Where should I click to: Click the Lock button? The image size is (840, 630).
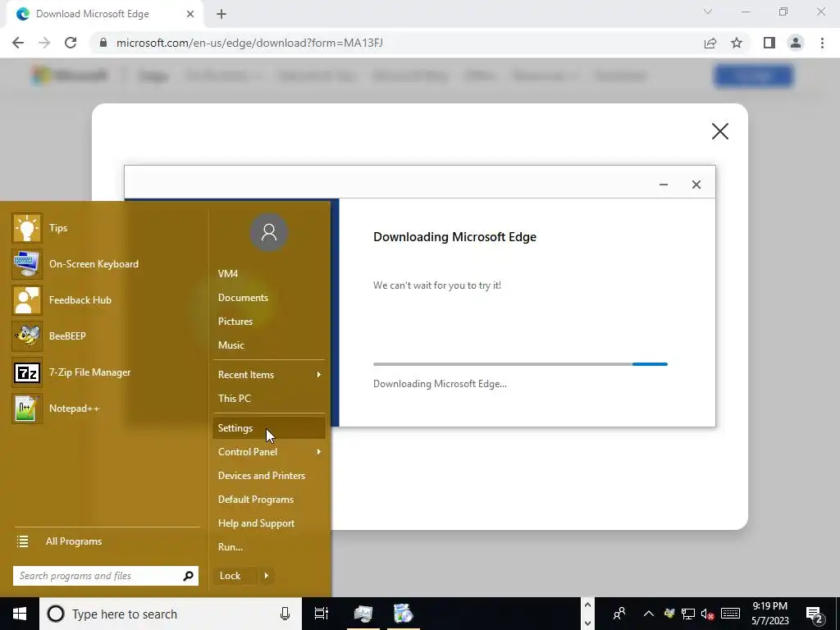[235, 576]
